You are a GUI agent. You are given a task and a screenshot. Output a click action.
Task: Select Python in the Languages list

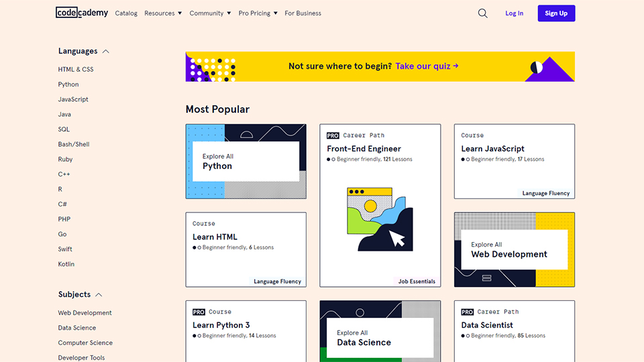68,84
